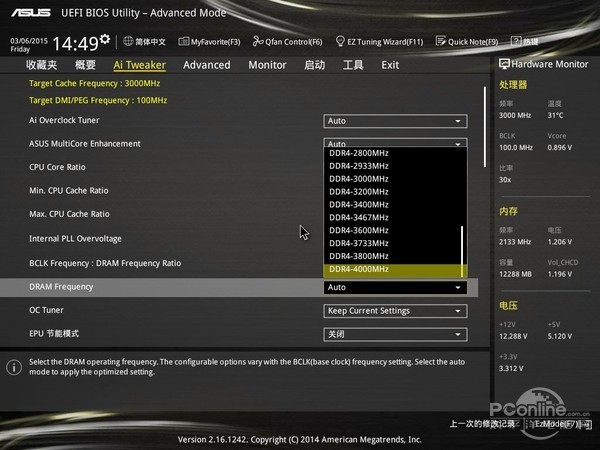Click the 12288 MB memory capacity value
The image size is (600, 450).
(x=515, y=274)
